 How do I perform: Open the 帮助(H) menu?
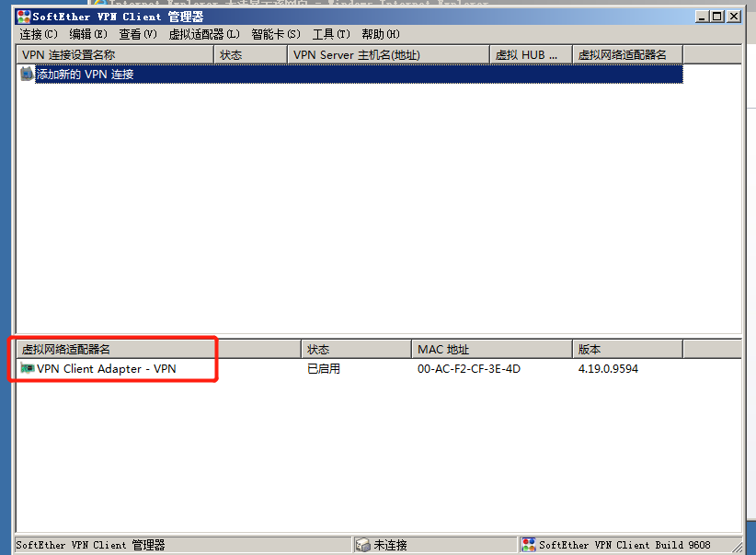[x=380, y=34]
